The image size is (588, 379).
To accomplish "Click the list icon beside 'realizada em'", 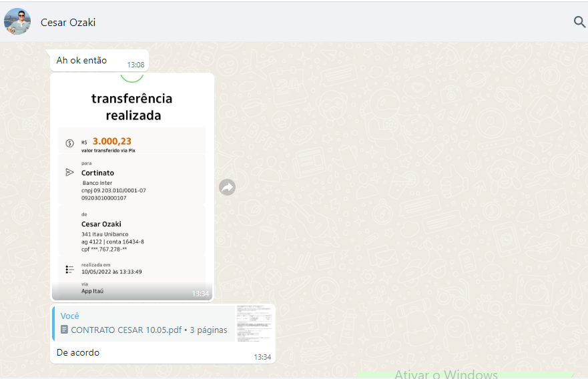I will pyautogui.click(x=70, y=269).
